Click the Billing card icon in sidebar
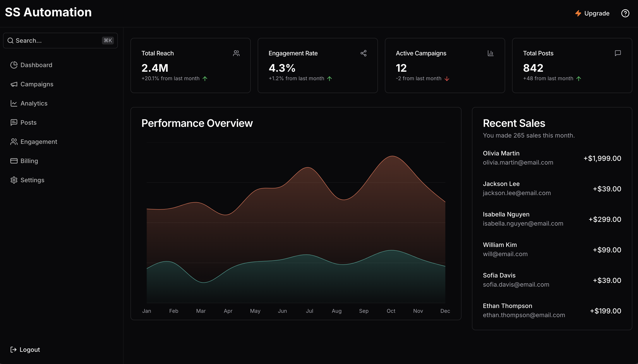Image resolution: width=638 pixels, height=364 pixels. [14, 161]
